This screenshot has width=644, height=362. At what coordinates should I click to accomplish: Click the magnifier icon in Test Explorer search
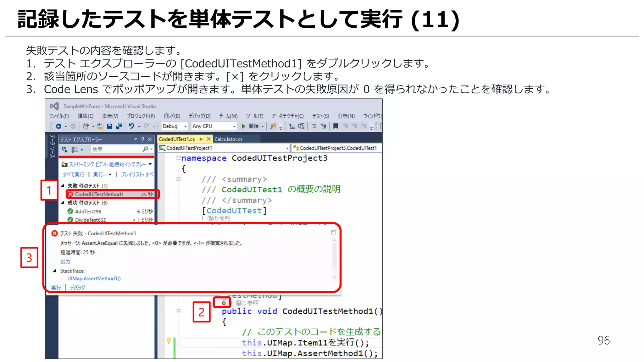145,149
